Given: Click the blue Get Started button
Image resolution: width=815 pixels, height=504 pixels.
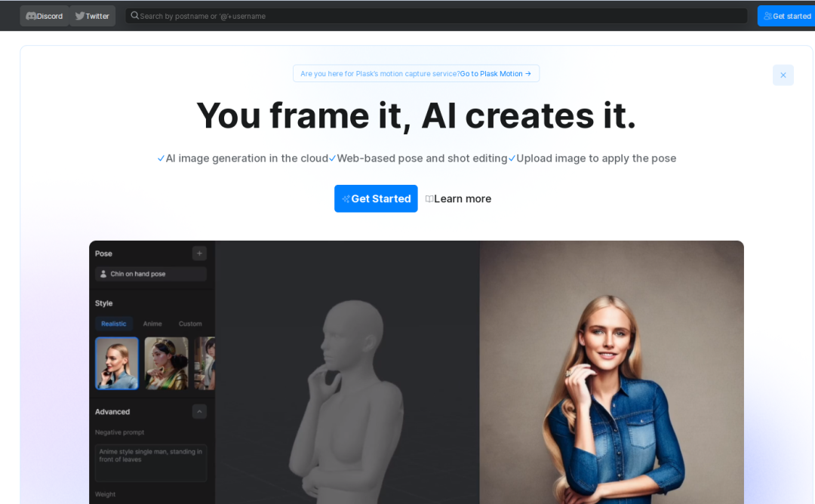Looking at the screenshot, I should (376, 198).
